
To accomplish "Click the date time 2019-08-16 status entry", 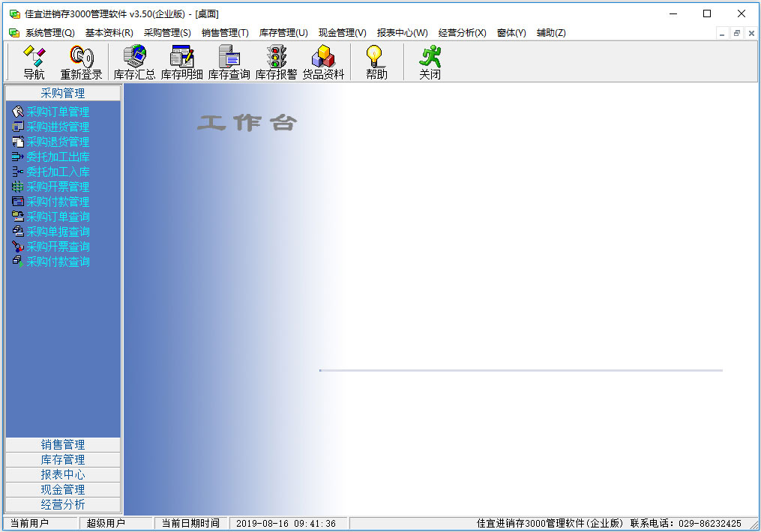I will point(286,523).
